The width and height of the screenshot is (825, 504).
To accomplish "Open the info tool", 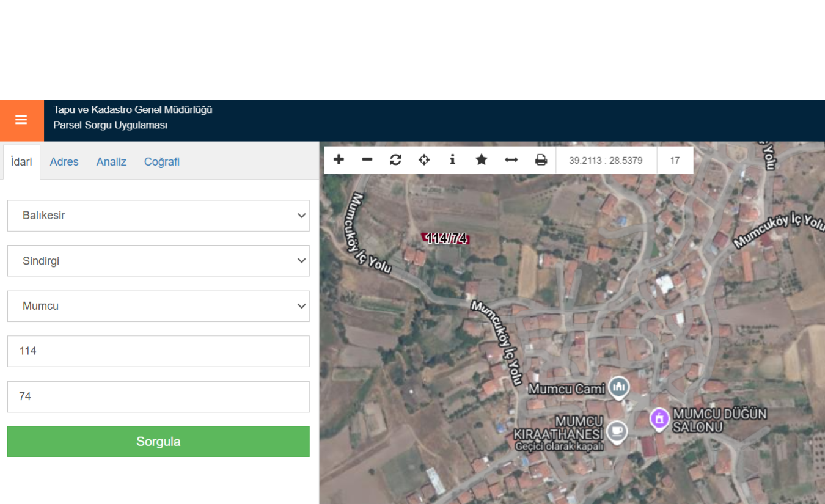I will tap(452, 160).
